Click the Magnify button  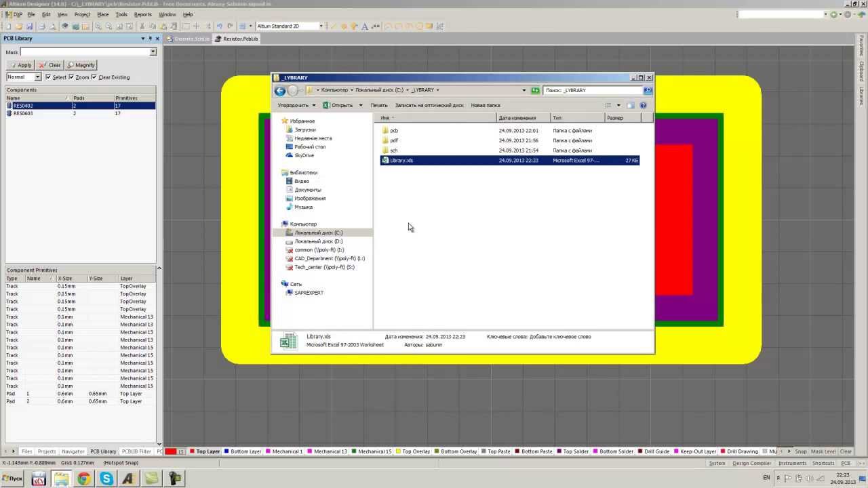tap(81, 65)
